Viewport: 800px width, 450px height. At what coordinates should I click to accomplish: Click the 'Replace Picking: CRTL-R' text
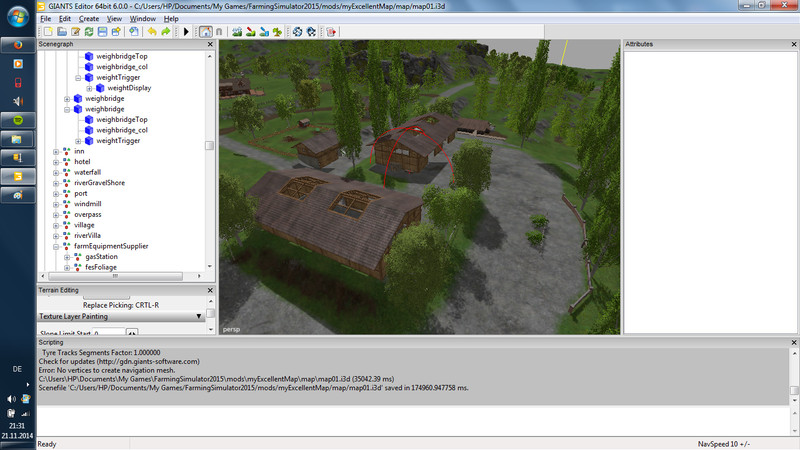pos(121,305)
